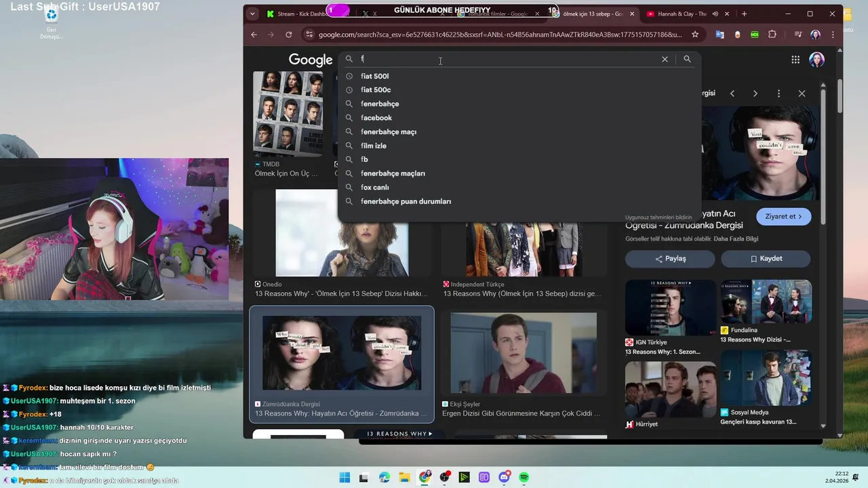Viewport: 868px width, 488px height.
Task: View site information icon in address bar
Action: click(309, 35)
